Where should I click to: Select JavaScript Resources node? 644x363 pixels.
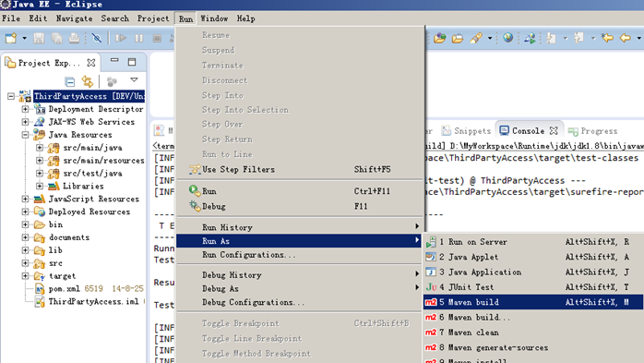click(x=93, y=199)
